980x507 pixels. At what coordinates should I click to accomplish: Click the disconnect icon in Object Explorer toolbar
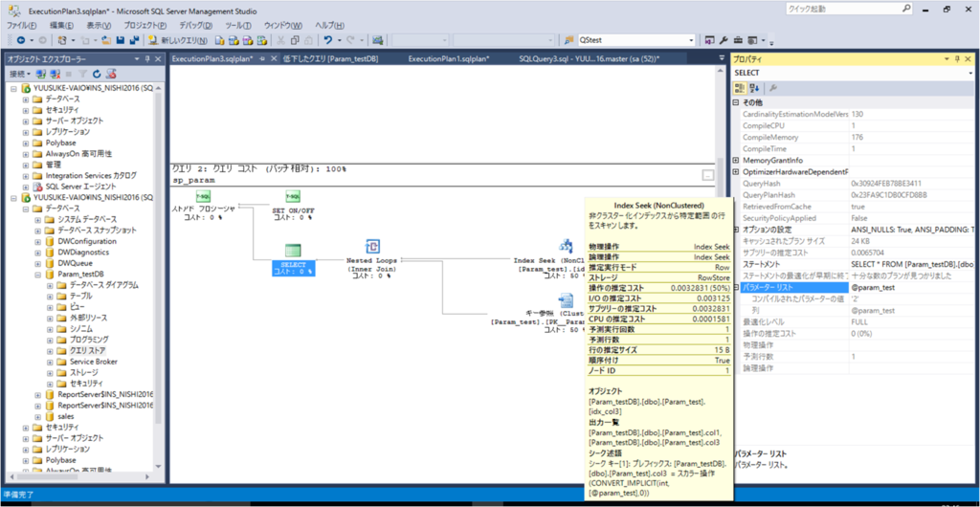click(x=55, y=74)
